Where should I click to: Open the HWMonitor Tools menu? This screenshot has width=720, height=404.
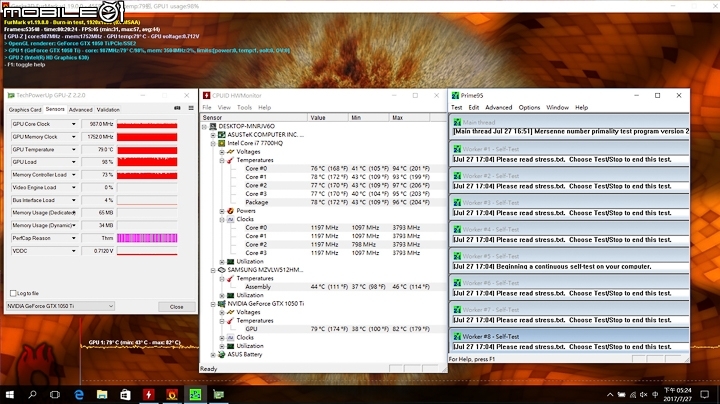(244, 107)
